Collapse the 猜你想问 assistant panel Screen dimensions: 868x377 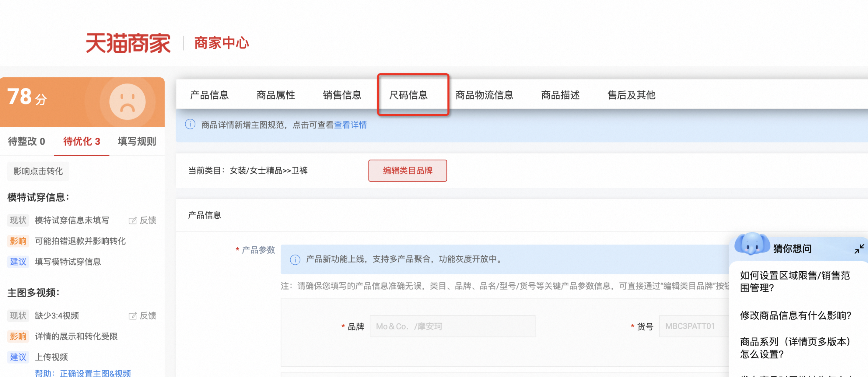tap(859, 249)
